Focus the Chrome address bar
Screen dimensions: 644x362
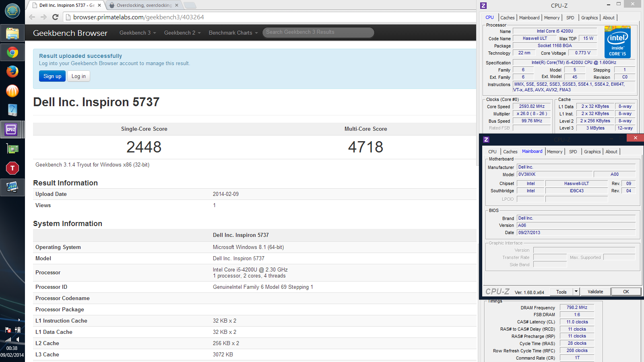coord(270,17)
